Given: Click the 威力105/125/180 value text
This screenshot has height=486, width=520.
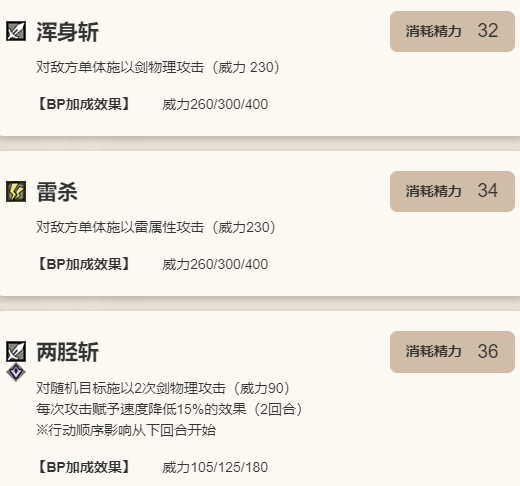Looking at the screenshot, I should pyautogui.click(x=215, y=467).
